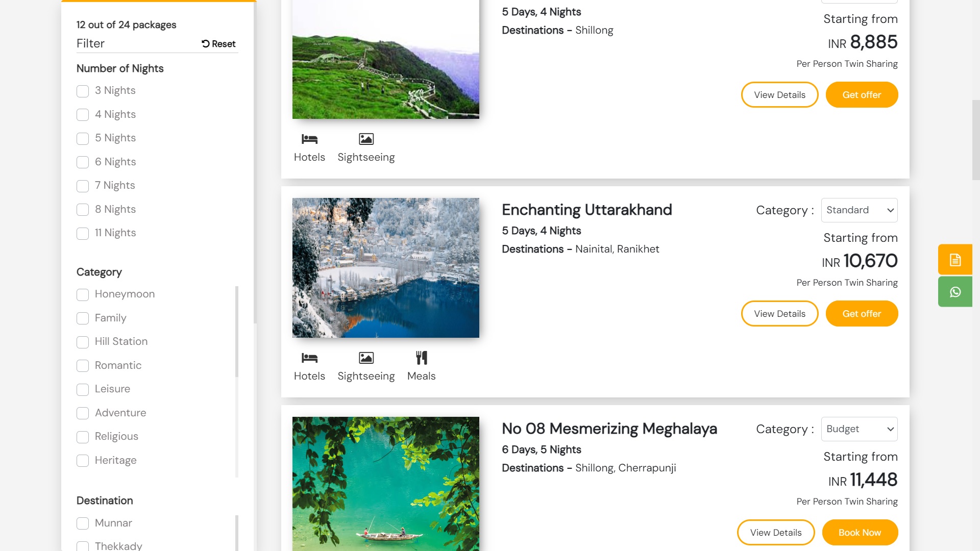Click the Category list scrollbar
Screen dimensions: 980x551
click(236, 332)
